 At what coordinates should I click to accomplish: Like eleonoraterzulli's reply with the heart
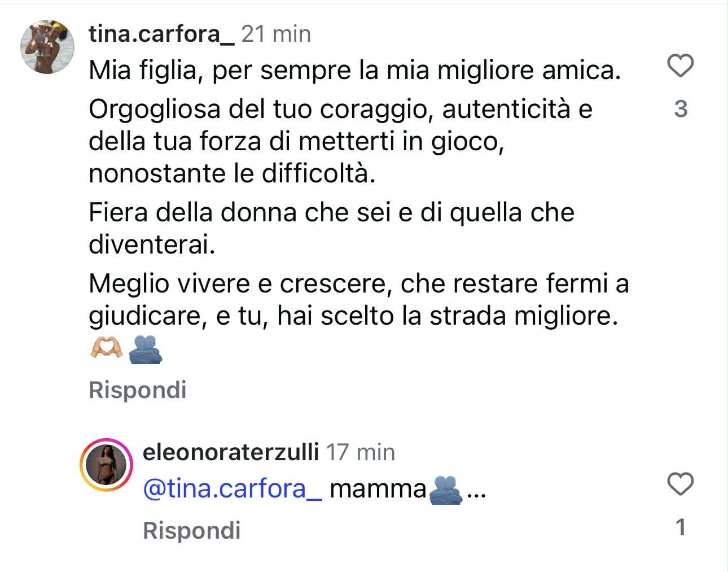tap(680, 484)
